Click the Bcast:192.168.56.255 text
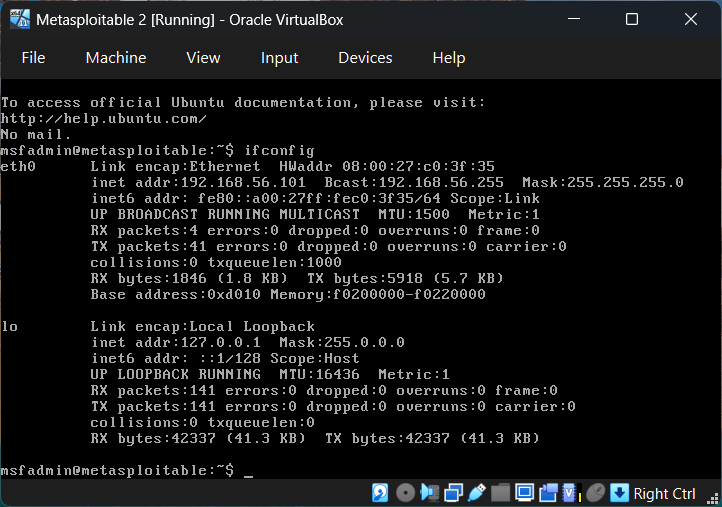The image size is (722, 507). [414, 182]
